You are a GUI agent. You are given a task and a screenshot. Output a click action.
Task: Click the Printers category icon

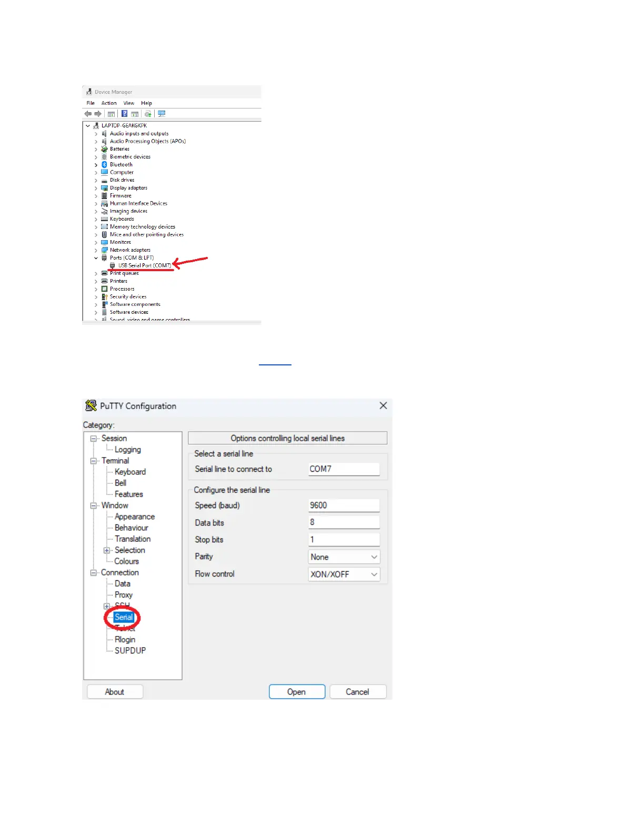(104, 281)
